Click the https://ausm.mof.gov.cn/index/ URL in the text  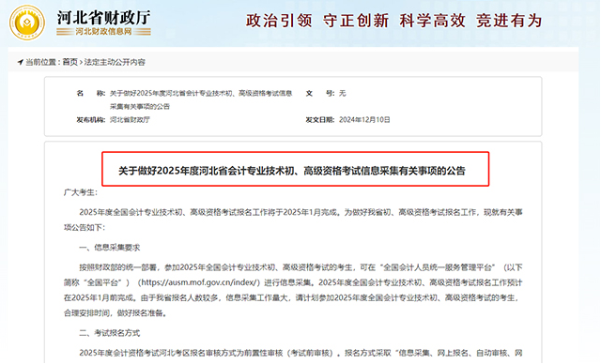point(199,282)
